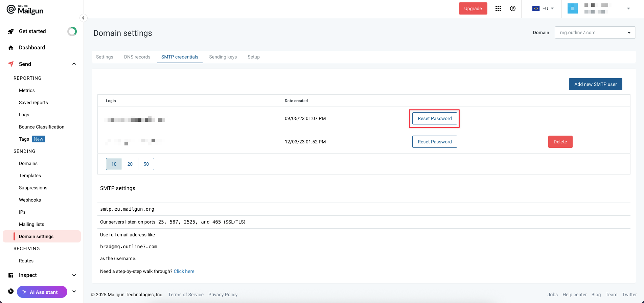This screenshot has width=644, height=303.
Task: Open the Click here walk-through link
Action: [x=184, y=271]
